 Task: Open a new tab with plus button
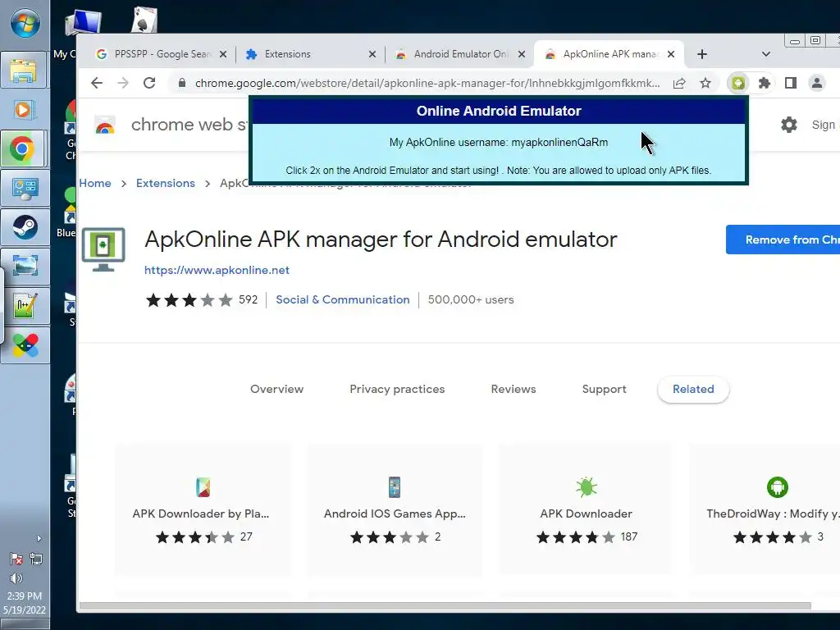(702, 54)
